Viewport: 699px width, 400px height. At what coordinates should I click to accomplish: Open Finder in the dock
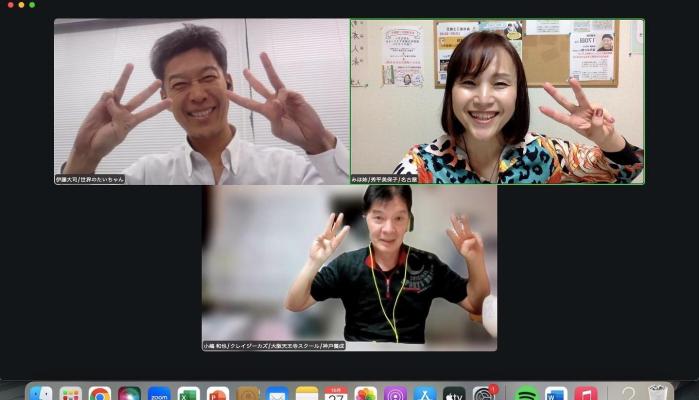(x=40, y=394)
